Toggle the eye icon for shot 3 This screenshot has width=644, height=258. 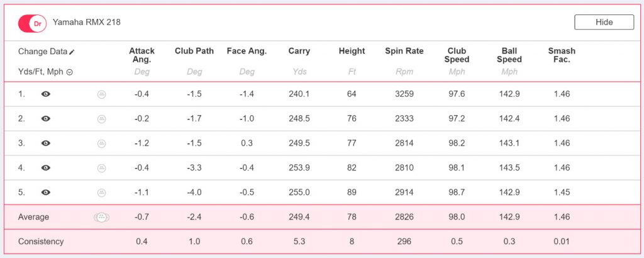tap(46, 143)
